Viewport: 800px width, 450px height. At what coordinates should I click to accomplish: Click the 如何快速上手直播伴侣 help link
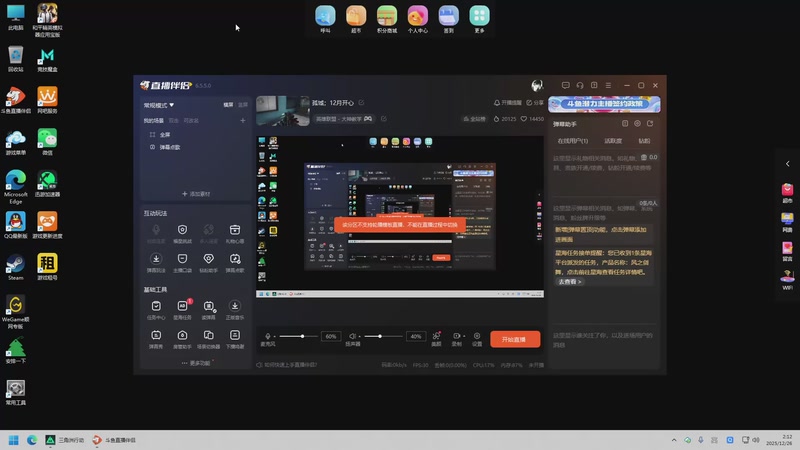(x=287, y=365)
